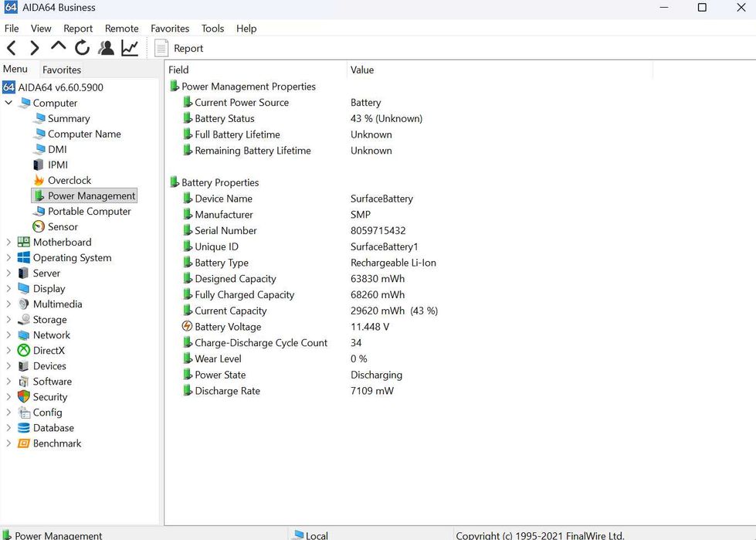Open the graph chart toolbar icon
Screen dimensions: 756x540
[x=130, y=48]
